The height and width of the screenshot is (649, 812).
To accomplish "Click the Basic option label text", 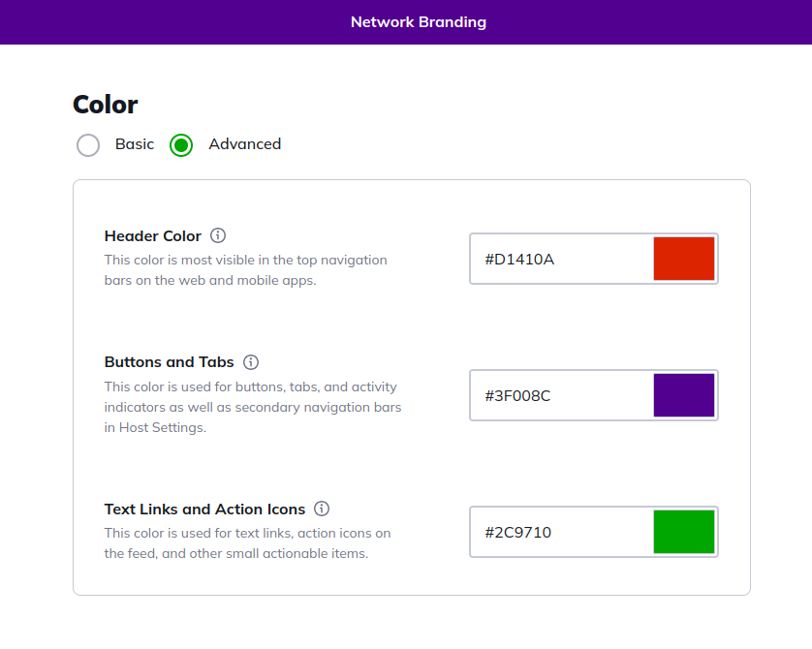I will pos(135,144).
